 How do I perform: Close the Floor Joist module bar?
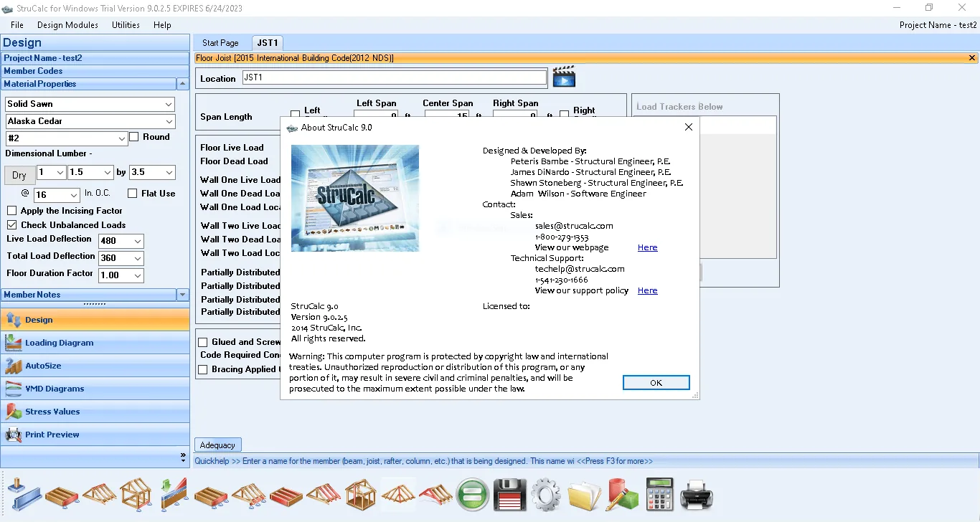coord(972,58)
